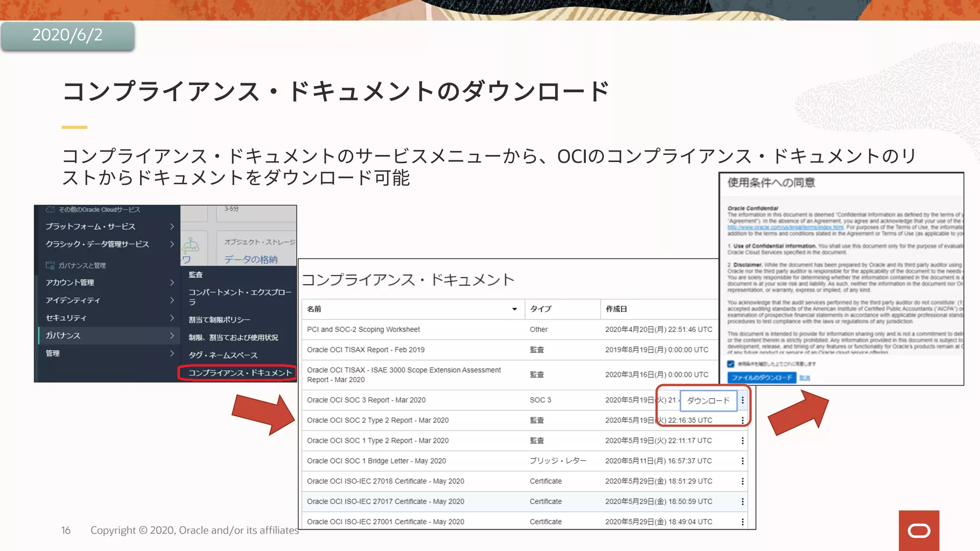The height and width of the screenshot is (551, 980).
Task: Select Oracle OCI TISAX Report - Feb 2019
Action: 366,350
